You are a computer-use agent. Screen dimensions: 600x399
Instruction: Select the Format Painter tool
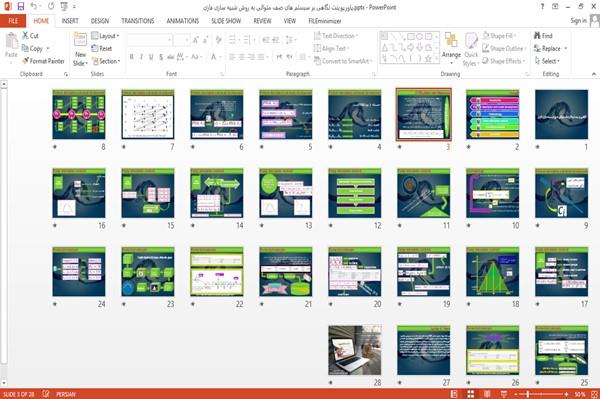tap(43, 61)
